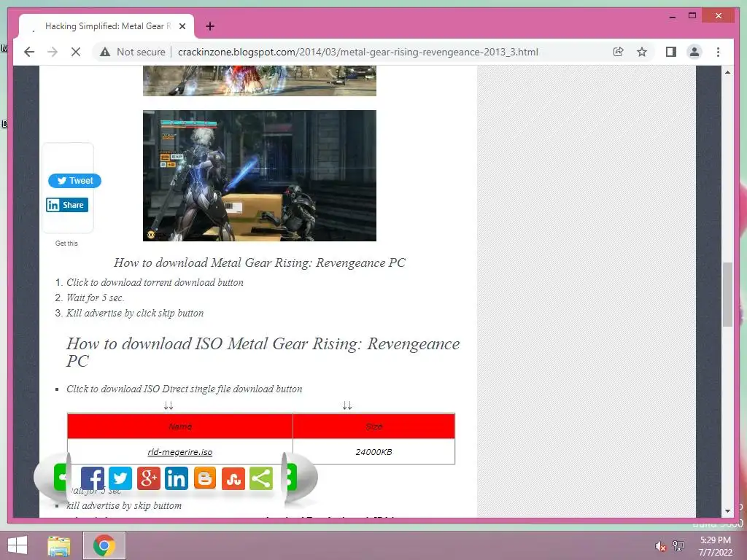The image size is (747, 560).
Task: Click the heading How to download ISO Metal Gear
Action: pos(263,352)
